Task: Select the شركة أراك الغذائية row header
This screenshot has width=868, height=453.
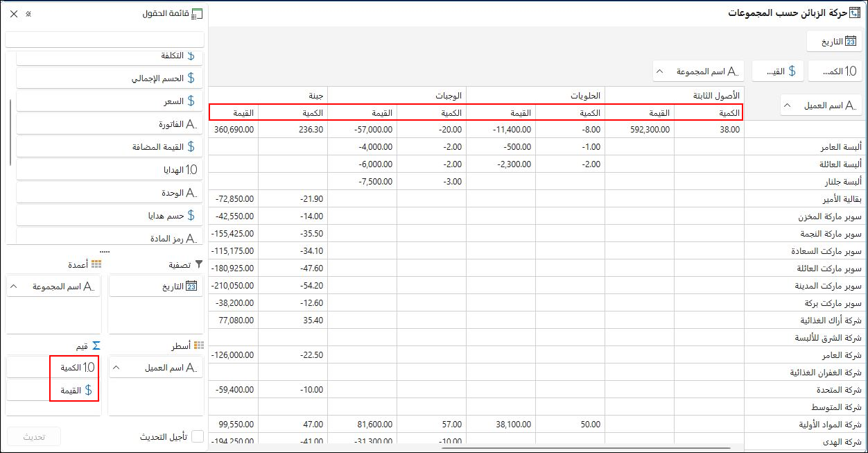Action: (804, 320)
